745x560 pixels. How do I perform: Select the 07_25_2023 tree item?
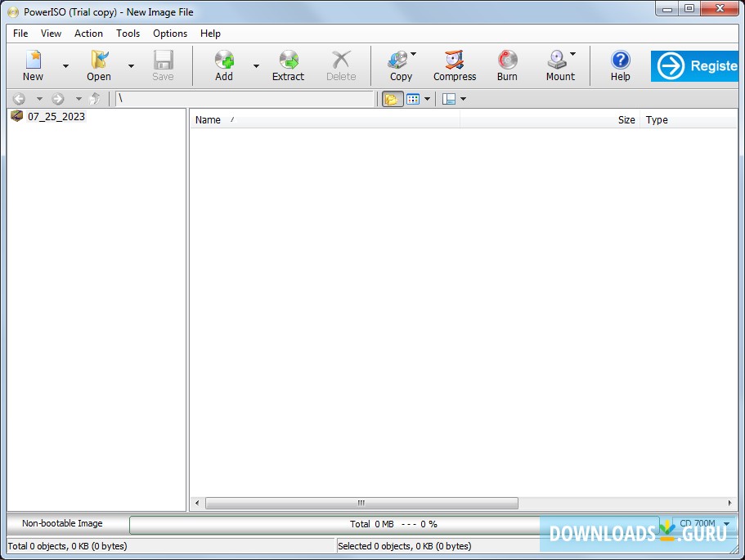56,116
